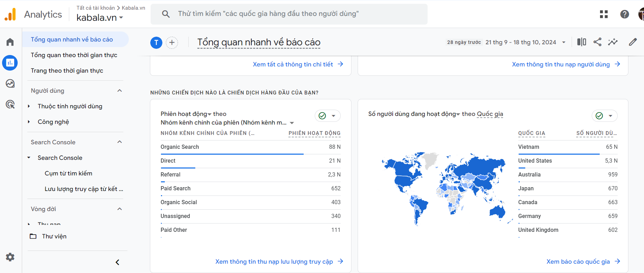644x273 pixels.
Task: Toggle data quality check on country card
Action: (x=605, y=116)
